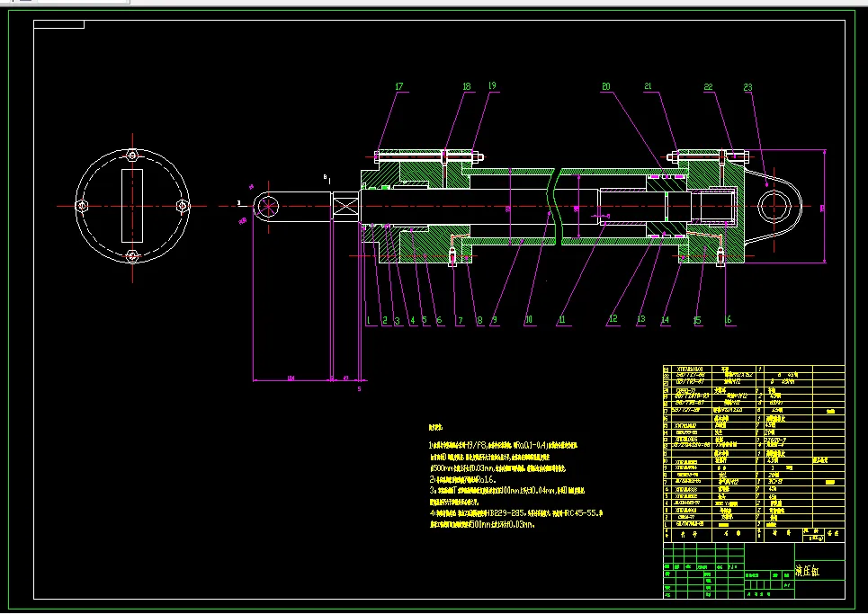
Task: Click the right bolt hole of end view
Action: 182,206
